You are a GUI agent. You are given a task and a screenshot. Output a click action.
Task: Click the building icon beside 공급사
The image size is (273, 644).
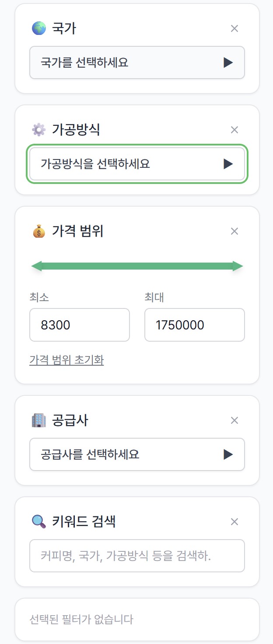pyautogui.click(x=39, y=420)
